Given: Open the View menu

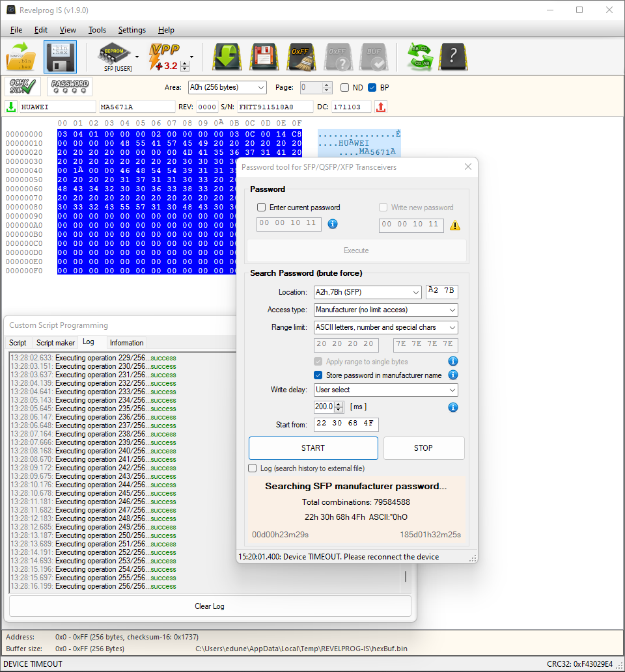Looking at the screenshot, I should click(68, 30).
